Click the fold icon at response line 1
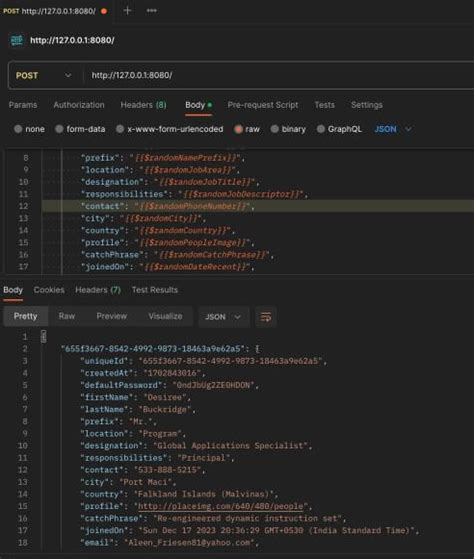 [43, 336]
